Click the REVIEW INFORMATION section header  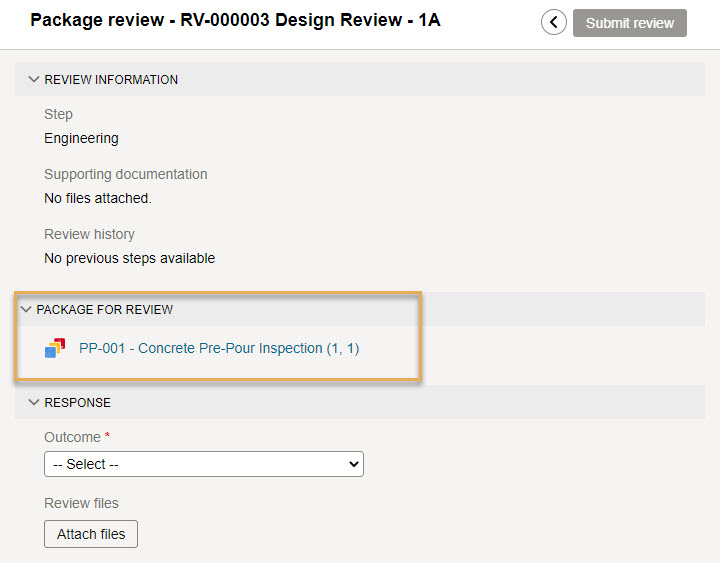111,80
